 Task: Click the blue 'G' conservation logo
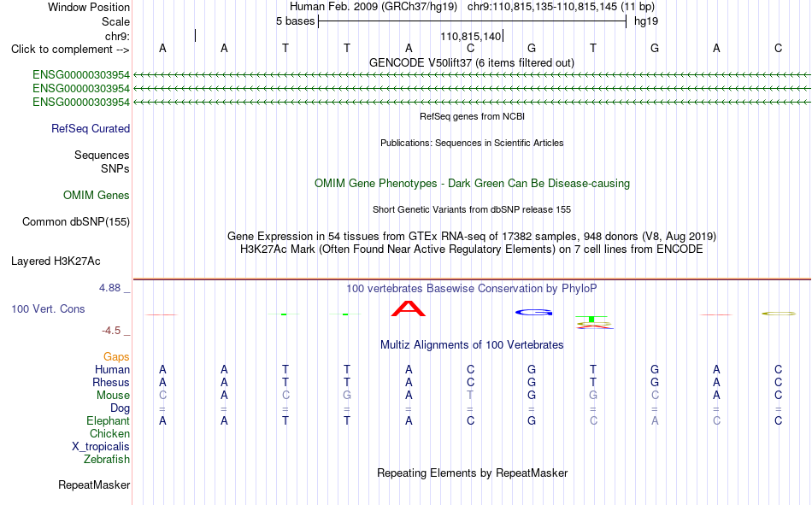click(x=534, y=313)
